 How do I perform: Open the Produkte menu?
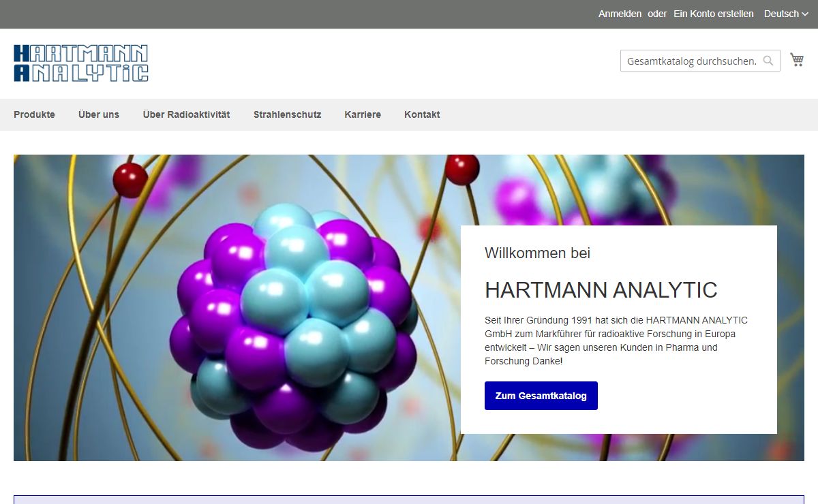pos(34,114)
